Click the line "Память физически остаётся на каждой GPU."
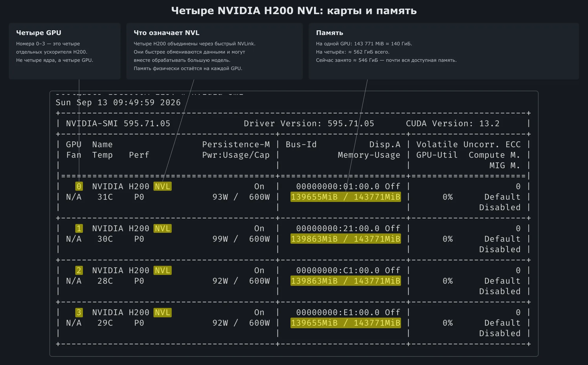588x365 pixels. (x=188, y=68)
